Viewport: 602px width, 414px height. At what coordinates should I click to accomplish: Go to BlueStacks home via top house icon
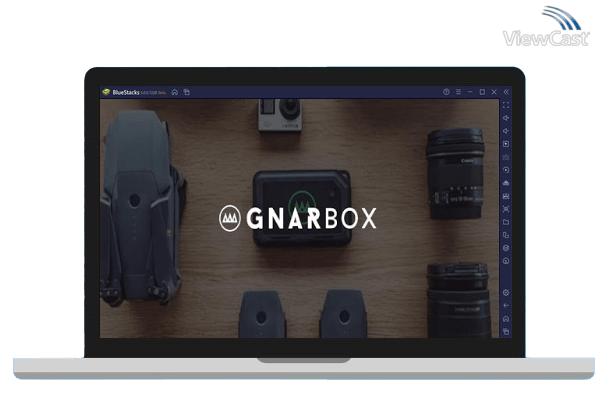[175, 92]
